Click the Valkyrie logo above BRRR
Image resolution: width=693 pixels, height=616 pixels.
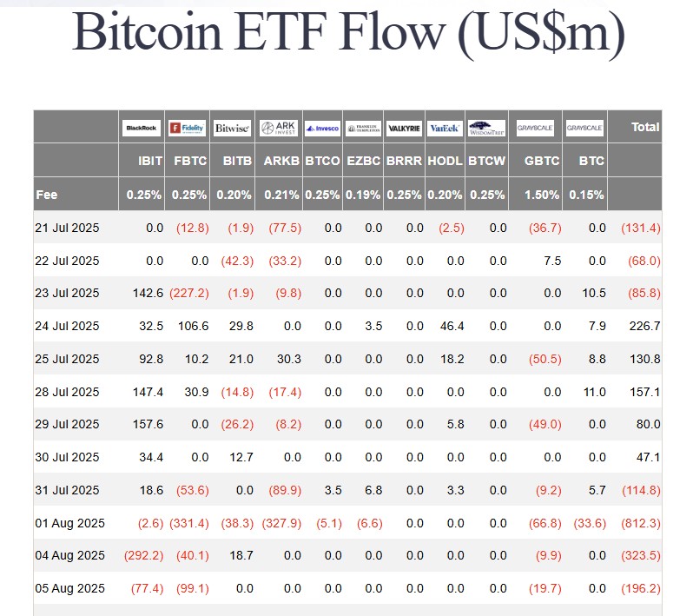coord(404,129)
